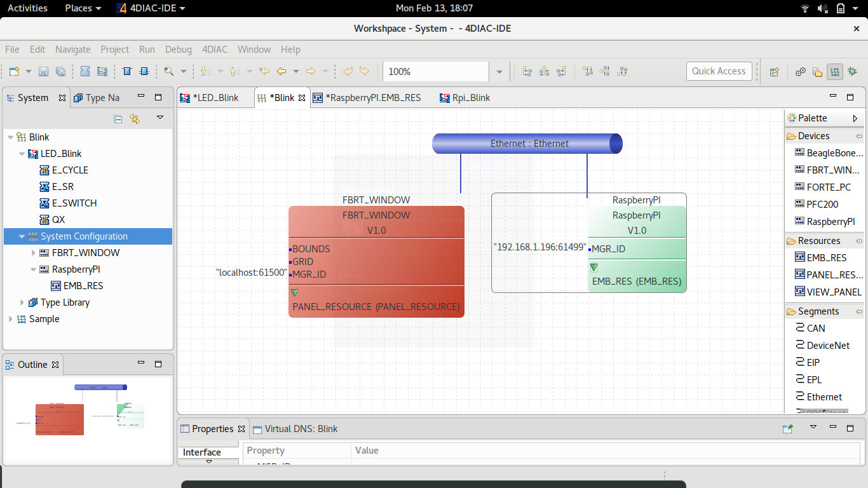This screenshot has width=868, height=488.
Task: Open the New wizard dropdown arrow
Action: 28,72
